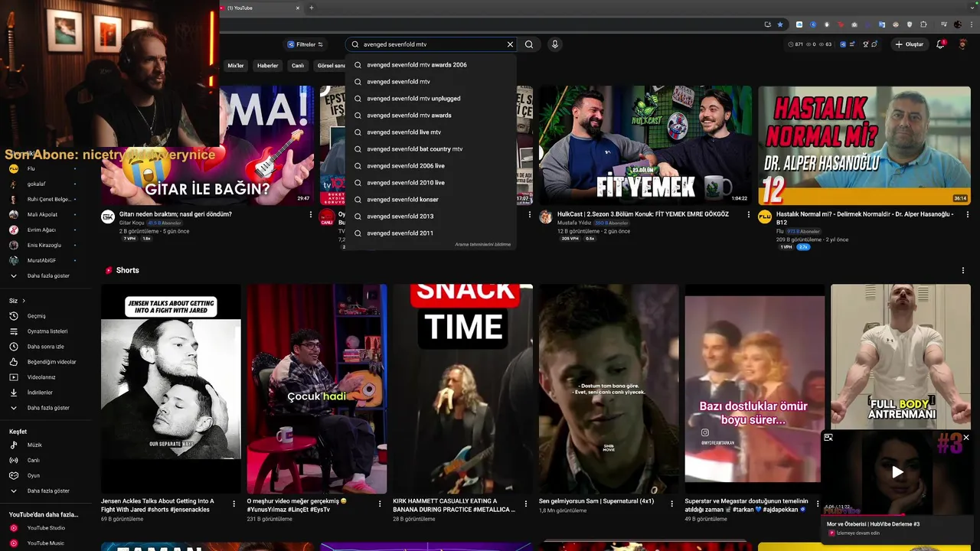This screenshot has height=551, width=980.
Task: Select suggestion avenged sevenfold 2010 live
Action: [x=430, y=183]
